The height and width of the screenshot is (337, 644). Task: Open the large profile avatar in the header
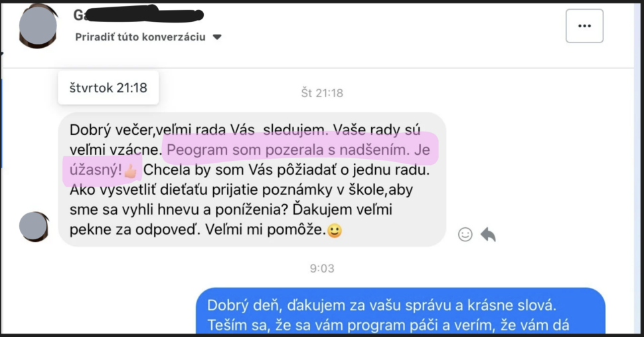[39, 27]
